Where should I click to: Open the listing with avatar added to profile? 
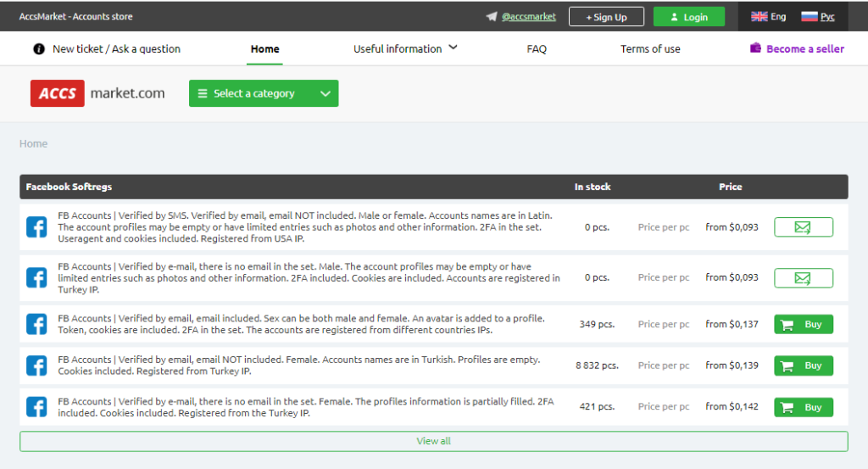click(x=301, y=324)
